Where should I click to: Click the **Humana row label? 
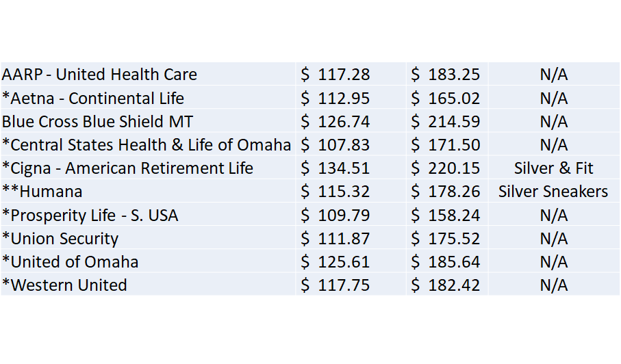148,191
